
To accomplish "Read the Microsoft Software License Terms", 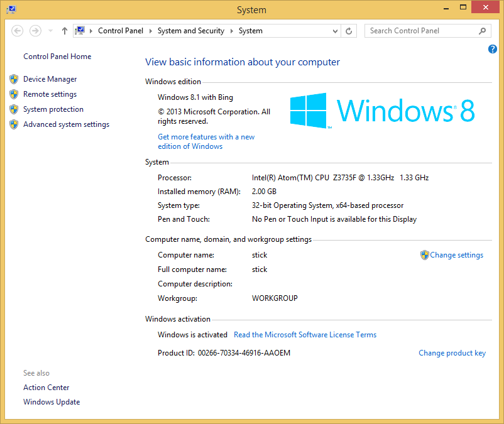I will (x=305, y=335).
